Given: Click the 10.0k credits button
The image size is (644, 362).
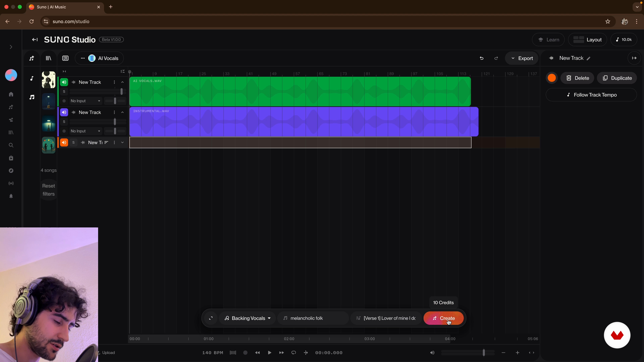Looking at the screenshot, I should click(624, 40).
